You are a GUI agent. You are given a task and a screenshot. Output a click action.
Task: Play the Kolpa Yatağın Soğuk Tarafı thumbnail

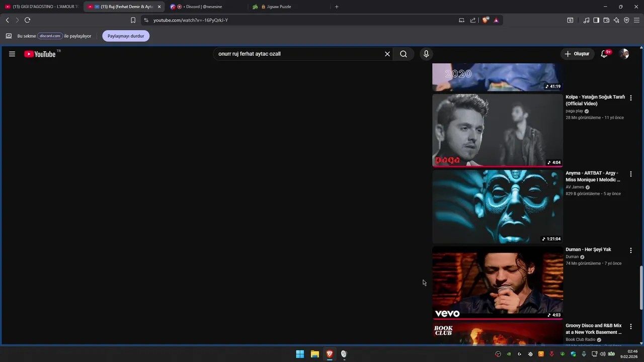[498, 130]
